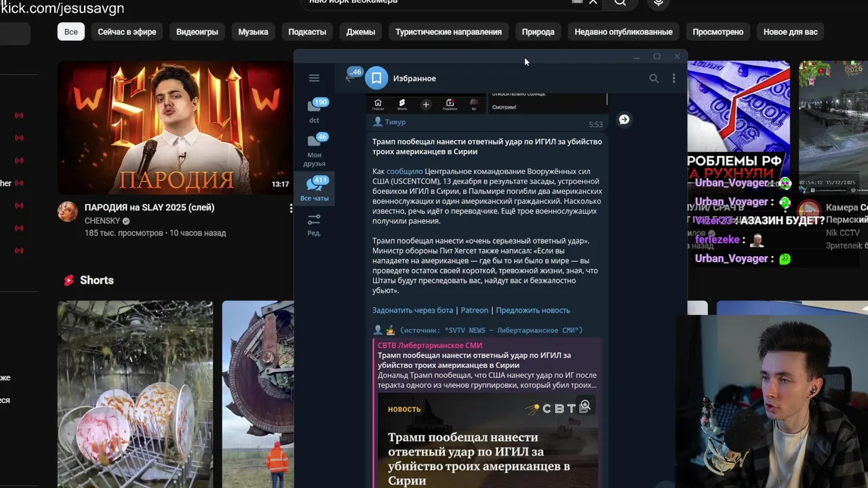Open СВТВ Либертарианское СМИ preview title
The image size is (868, 488).
pyautogui.click(x=430, y=345)
